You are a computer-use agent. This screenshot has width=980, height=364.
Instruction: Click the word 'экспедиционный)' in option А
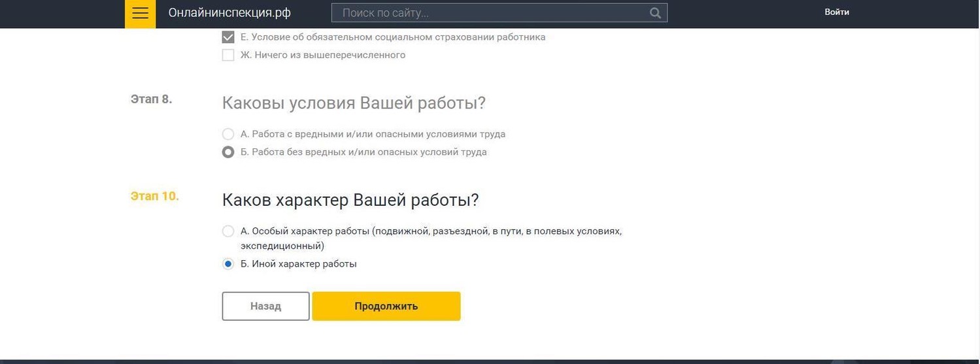click(282, 246)
